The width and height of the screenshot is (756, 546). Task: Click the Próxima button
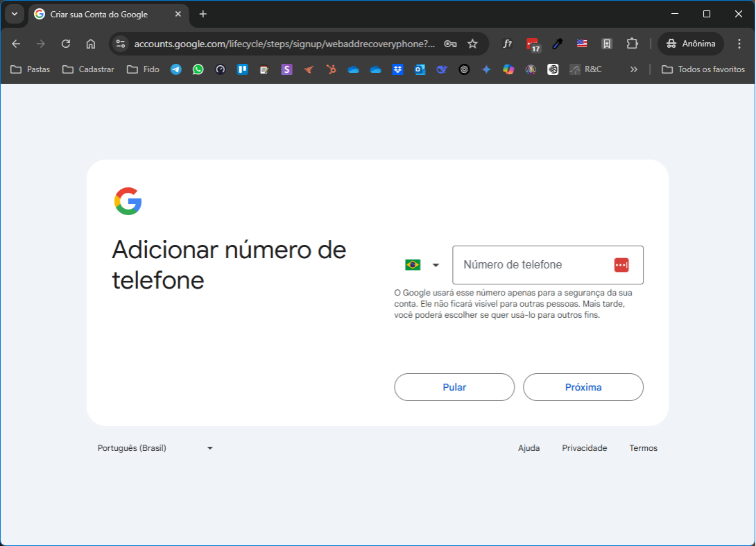coord(583,387)
